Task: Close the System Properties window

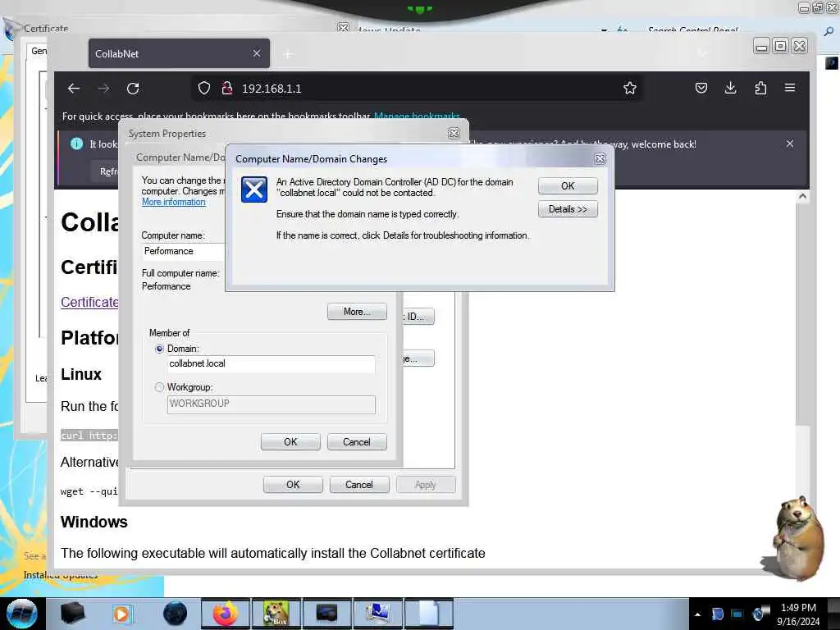Action: tap(454, 134)
